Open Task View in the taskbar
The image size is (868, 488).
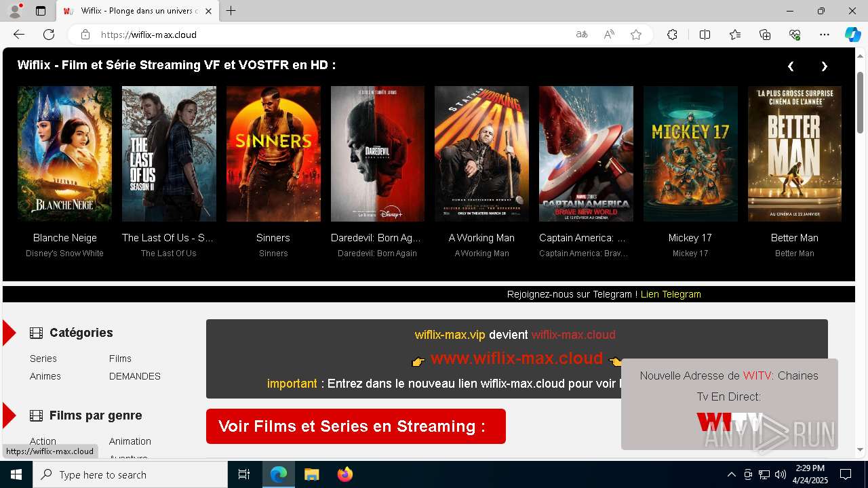[244, 474]
